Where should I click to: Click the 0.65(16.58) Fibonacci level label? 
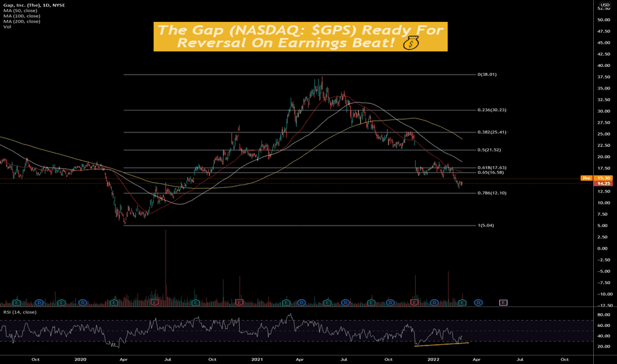(491, 172)
